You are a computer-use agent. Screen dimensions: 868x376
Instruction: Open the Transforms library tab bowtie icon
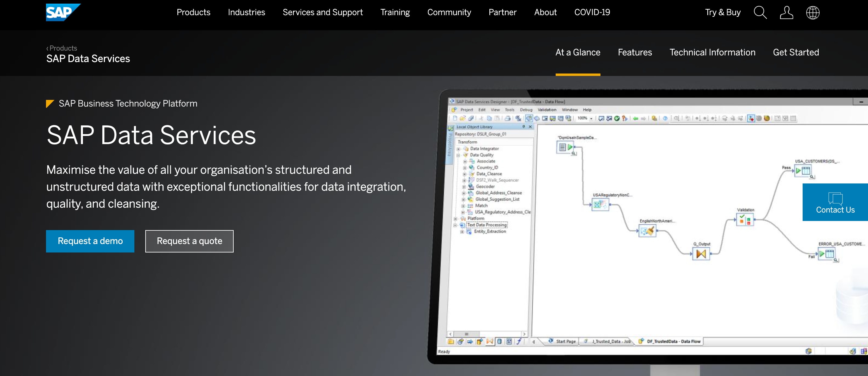[x=490, y=341]
